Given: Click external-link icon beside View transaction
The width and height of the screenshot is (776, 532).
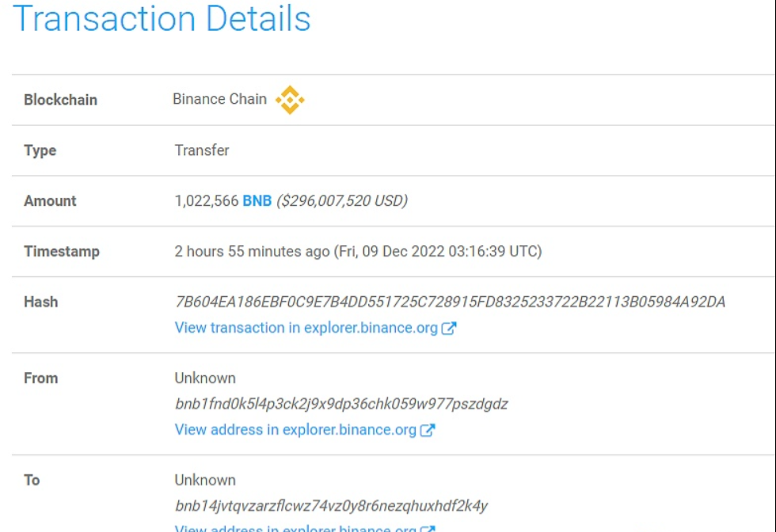Looking at the screenshot, I should pyautogui.click(x=449, y=328).
